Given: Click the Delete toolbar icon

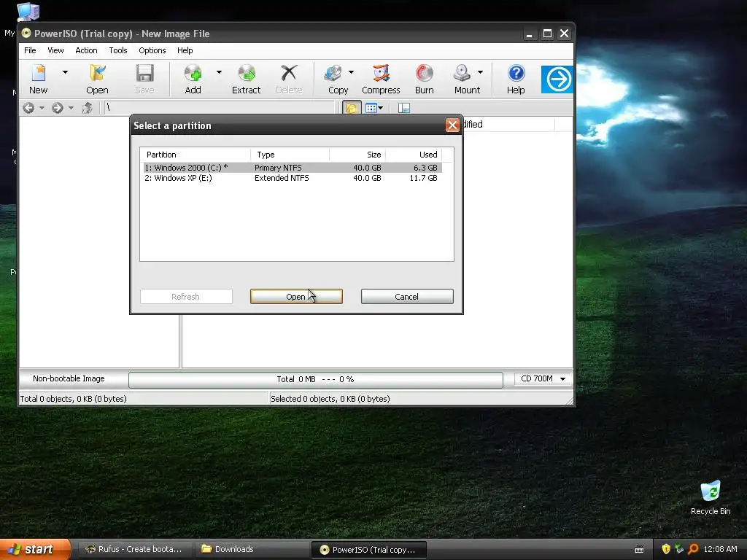Looking at the screenshot, I should pos(289,79).
